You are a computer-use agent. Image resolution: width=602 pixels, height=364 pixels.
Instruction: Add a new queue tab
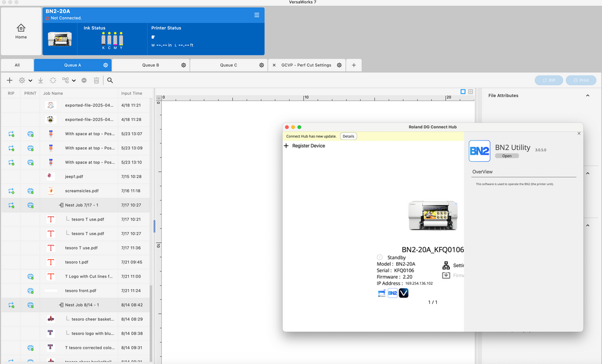coord(353,65)
